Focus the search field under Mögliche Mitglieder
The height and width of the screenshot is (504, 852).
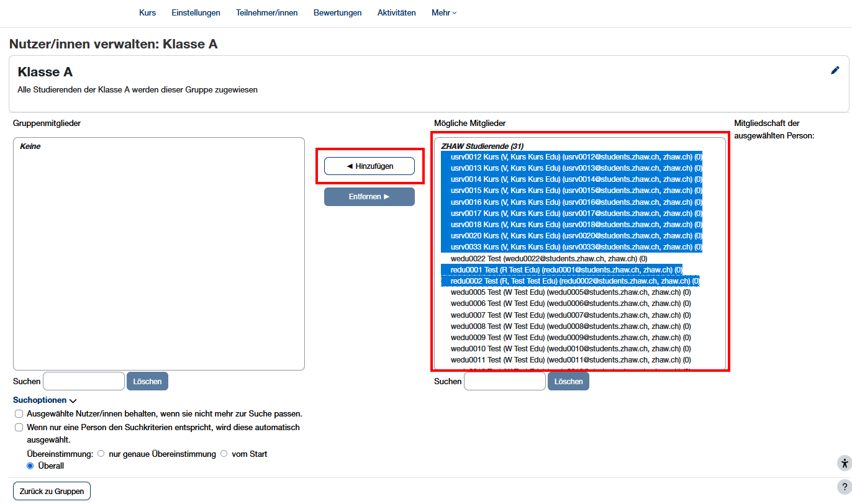(504, 381)
